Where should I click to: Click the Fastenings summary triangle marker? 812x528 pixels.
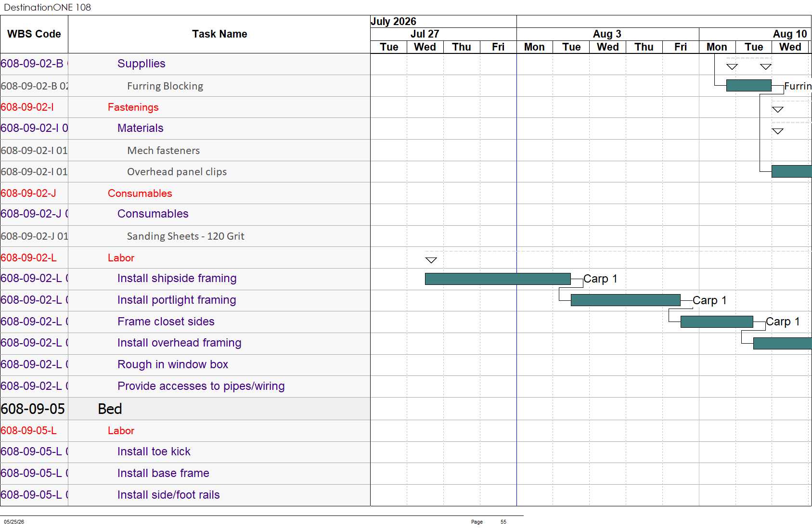(777, 110)
